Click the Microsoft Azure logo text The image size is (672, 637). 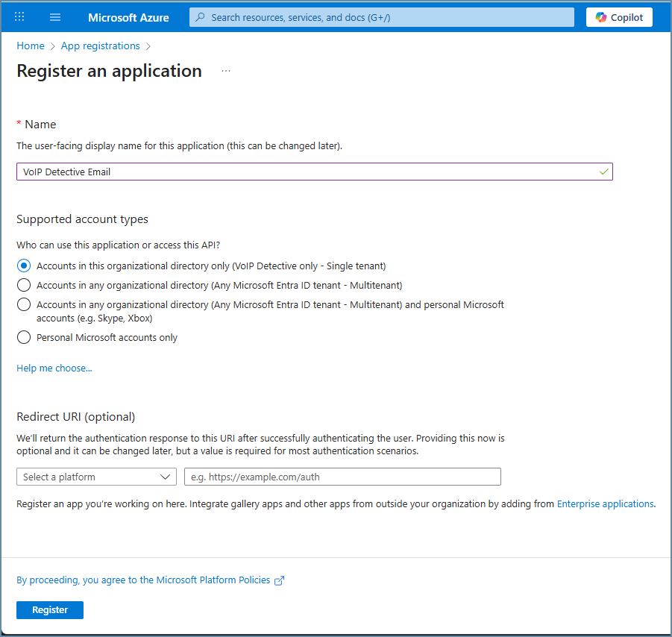[x=128, y=18]
